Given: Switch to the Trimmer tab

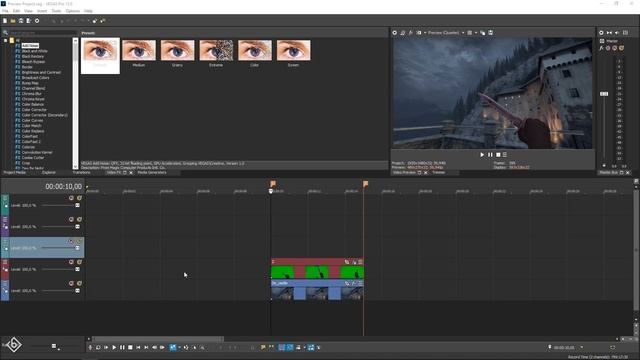Looking at the screenshot, I should point(438,173).
